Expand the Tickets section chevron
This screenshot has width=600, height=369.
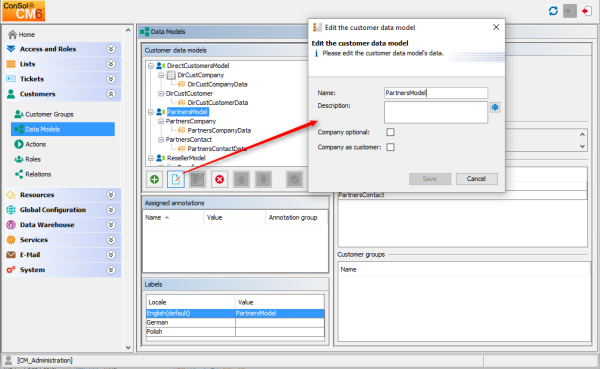[x=111, y=79]
